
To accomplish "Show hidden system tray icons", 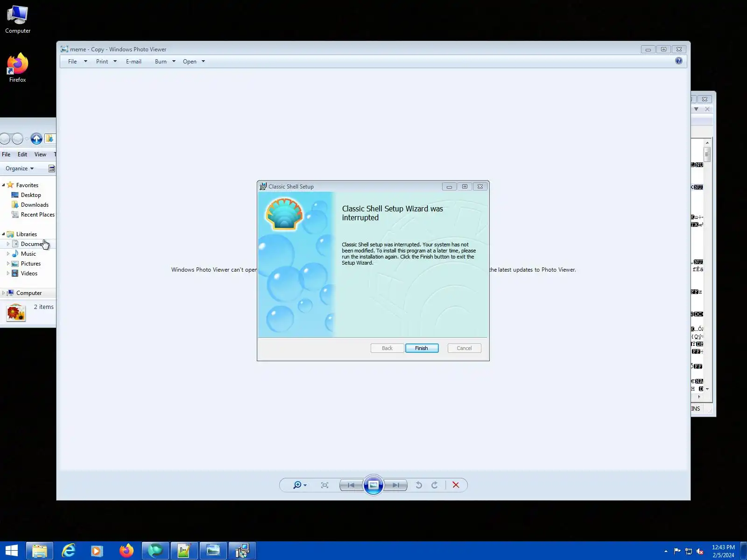I will pos(666,551).
